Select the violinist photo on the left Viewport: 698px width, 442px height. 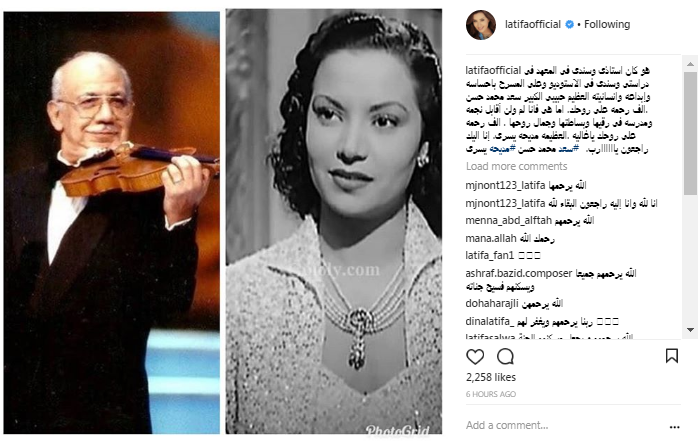point(112,223)
